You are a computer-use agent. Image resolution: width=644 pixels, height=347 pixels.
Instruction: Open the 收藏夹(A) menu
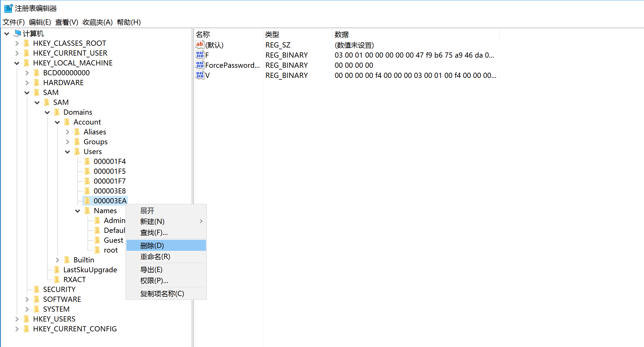click(97, 22)
